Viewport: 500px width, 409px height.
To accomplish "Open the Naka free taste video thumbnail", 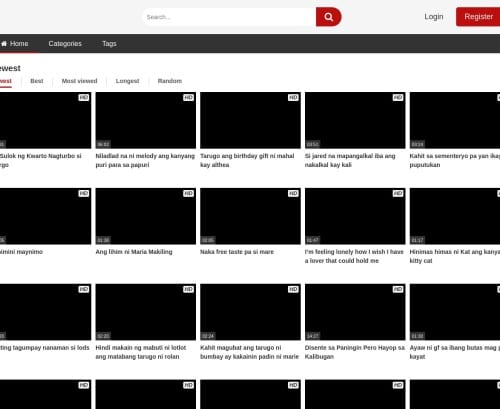I will pyautogui.click(x=250, y=216).
